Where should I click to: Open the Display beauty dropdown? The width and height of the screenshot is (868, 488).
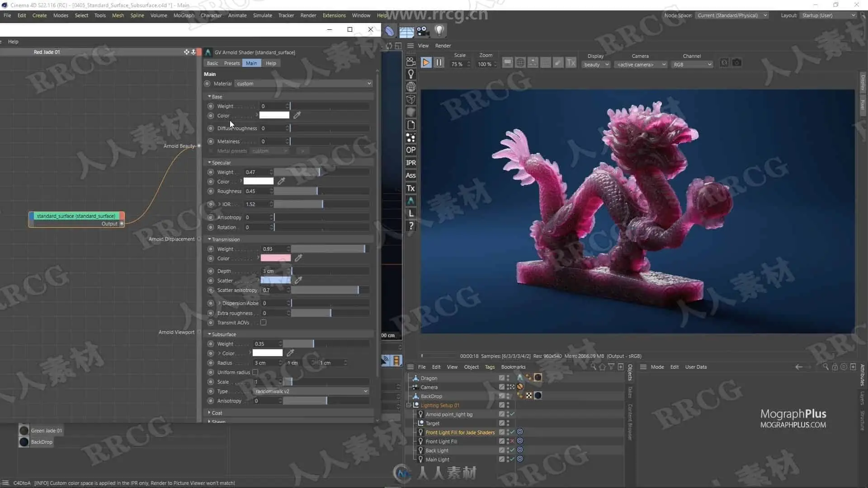[596, 65]
